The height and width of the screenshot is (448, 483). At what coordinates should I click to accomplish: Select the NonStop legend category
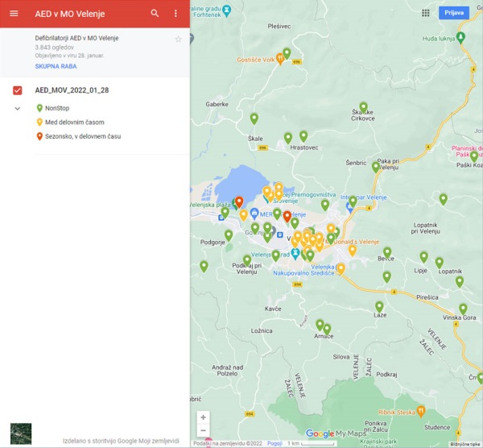tap(56, 108)
